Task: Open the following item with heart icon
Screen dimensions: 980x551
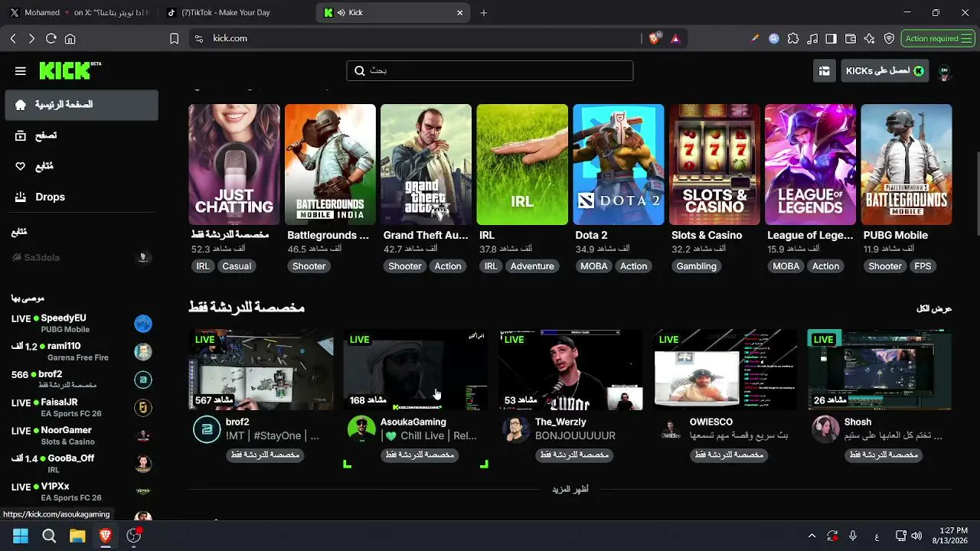Action: click(82, 166)
